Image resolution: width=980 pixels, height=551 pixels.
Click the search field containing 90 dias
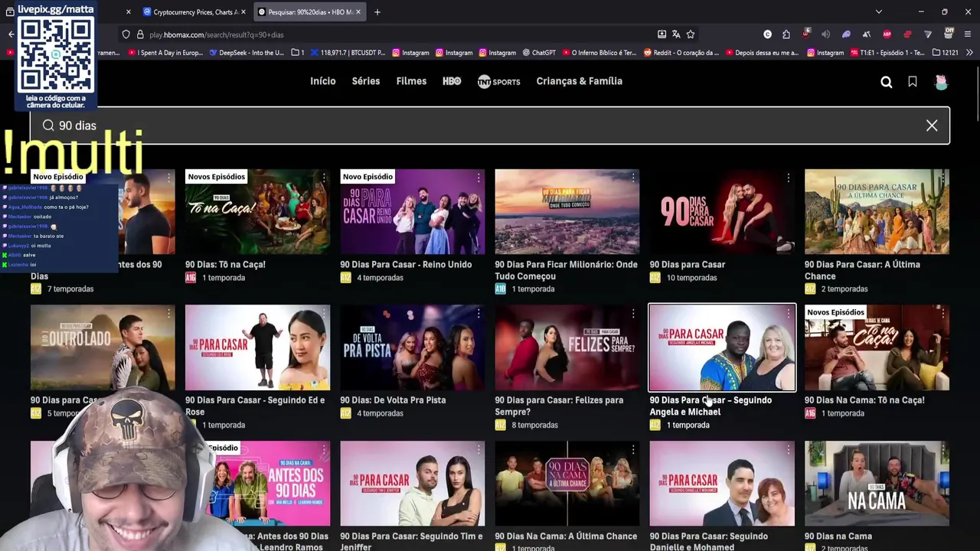click(490, 126)
